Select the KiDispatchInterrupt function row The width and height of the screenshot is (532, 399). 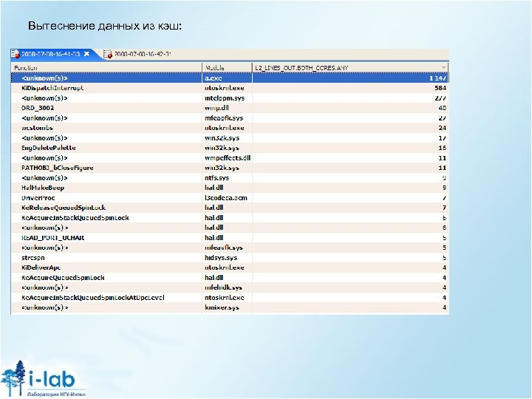[230, 88]
